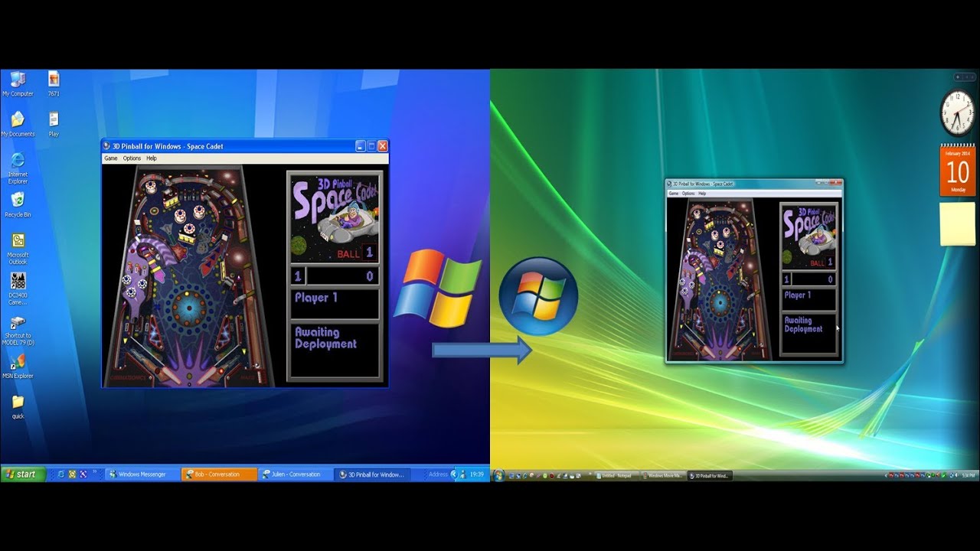
Task: Switch to Windows Movie Maker taskbar button
Action: [663, 476]
